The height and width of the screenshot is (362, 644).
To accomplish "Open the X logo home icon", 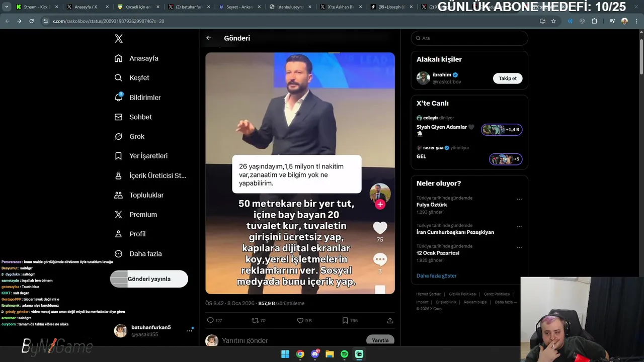I will [118, 39].
